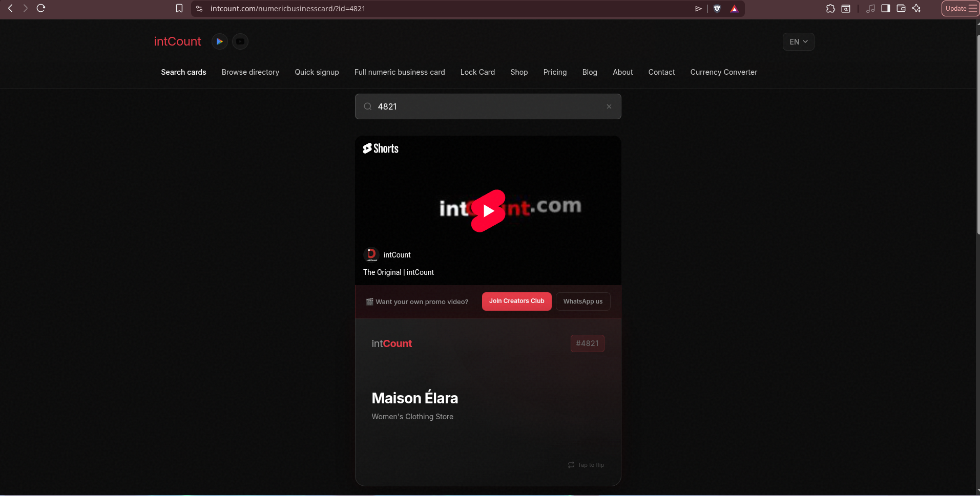Viewport: 980px width, 496px height.
Task: Expand the EN language dropdown
Action: pos(798,41)
